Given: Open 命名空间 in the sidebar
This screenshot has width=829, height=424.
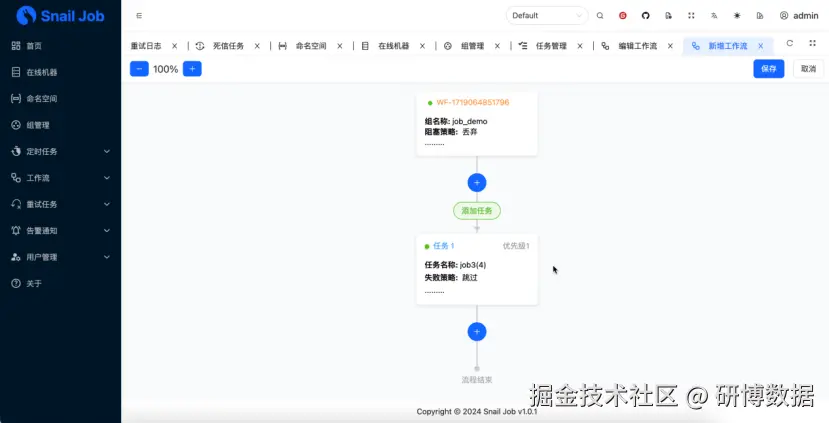Looking at the screenshot, I should point(60,99).
